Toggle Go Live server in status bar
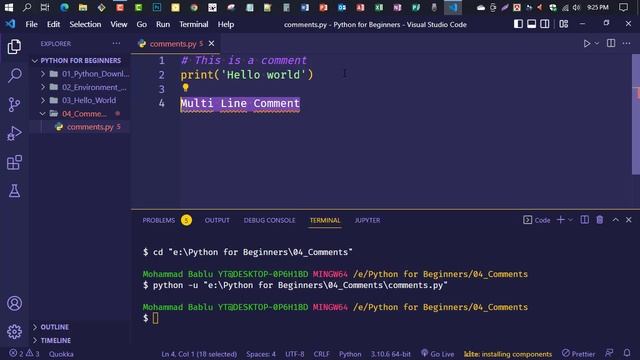The height and width of the screenshot is (360, 640). point(438,353)
